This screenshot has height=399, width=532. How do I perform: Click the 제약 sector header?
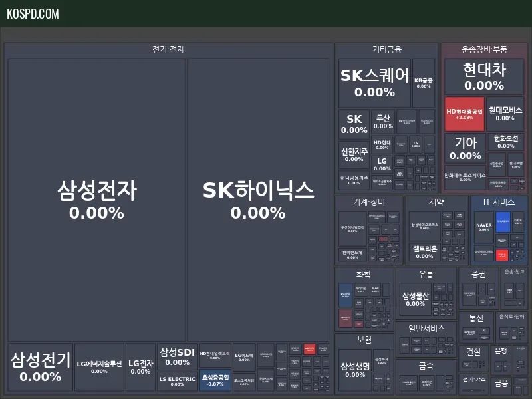[x=436, y=203]
